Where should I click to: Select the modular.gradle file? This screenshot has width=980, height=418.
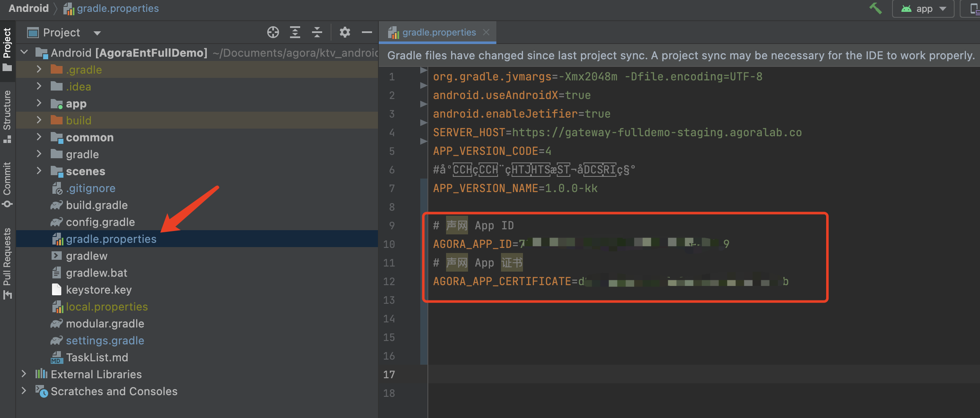105,324
